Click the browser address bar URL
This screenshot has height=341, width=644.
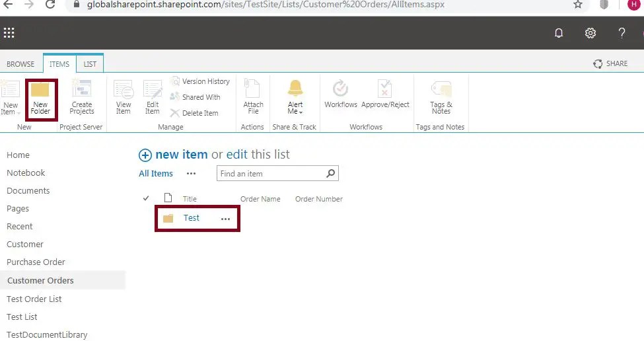(x=266, y=5)
